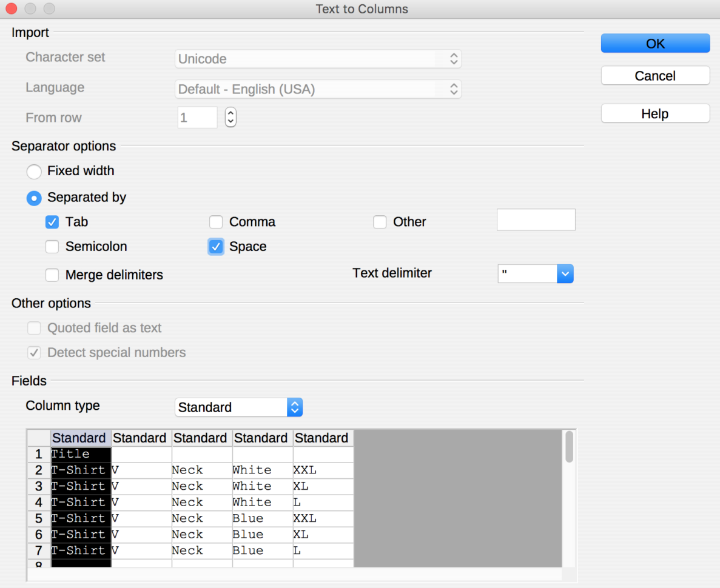
Task: Increment From row with the stepper arrow
Action: click(x=230, y=113)
